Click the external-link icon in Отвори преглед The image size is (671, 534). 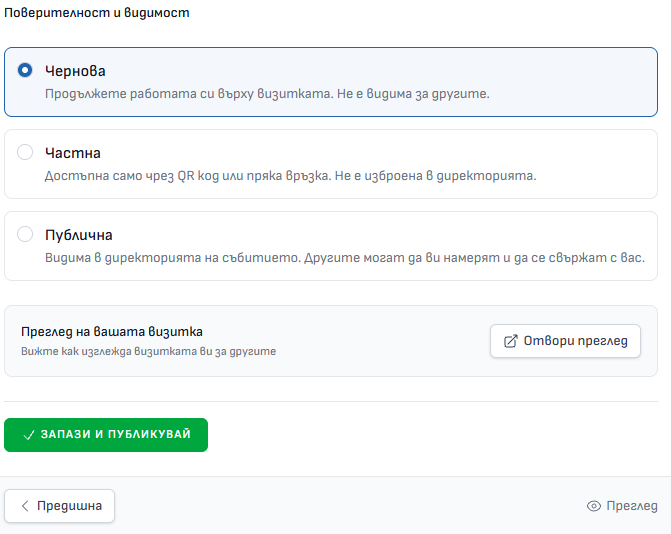pyautogui.click(x=511, y=341)
